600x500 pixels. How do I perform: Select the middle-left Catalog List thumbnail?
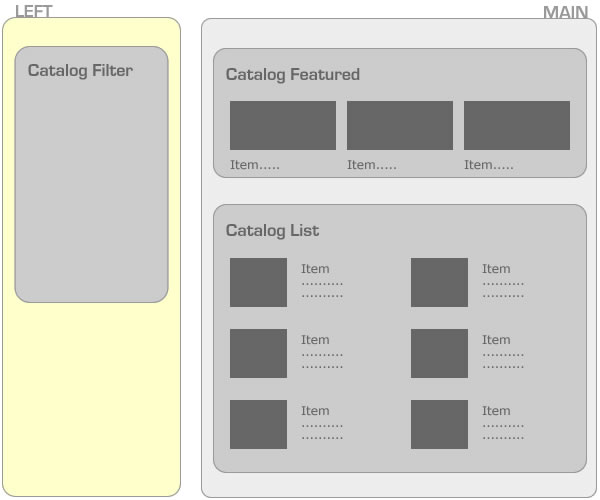click(258, 353)
